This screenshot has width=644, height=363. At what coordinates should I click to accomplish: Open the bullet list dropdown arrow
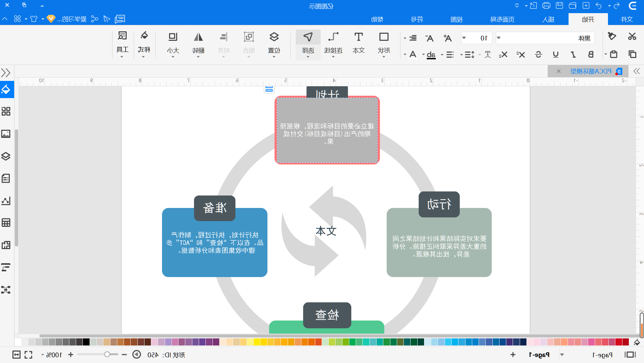click(x=442, y=55)
